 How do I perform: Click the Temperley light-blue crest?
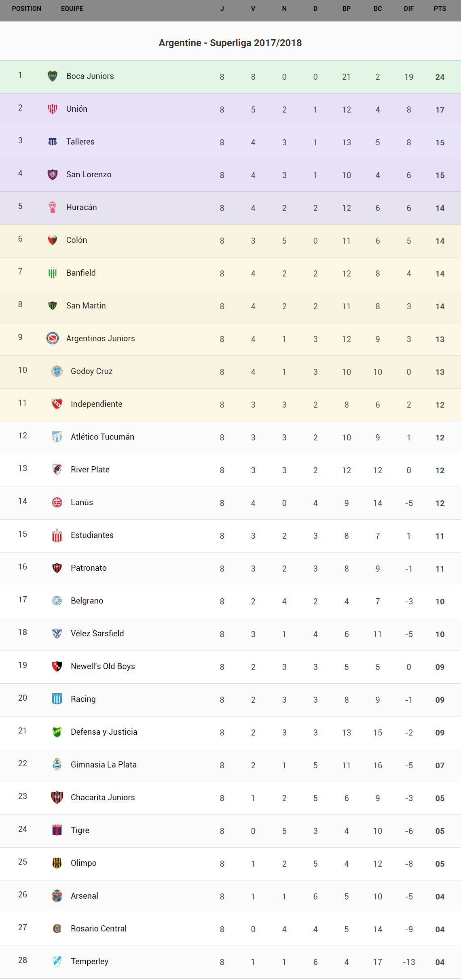[57, 961]
